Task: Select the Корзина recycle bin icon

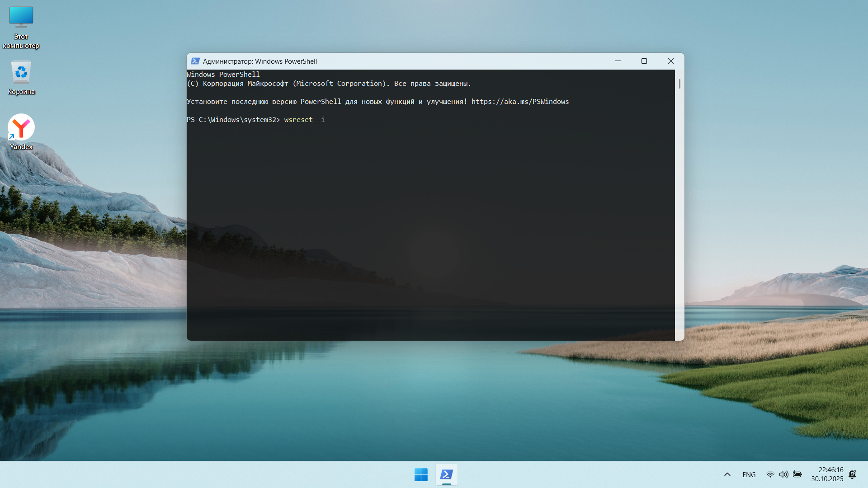Action: click(21, 73)
